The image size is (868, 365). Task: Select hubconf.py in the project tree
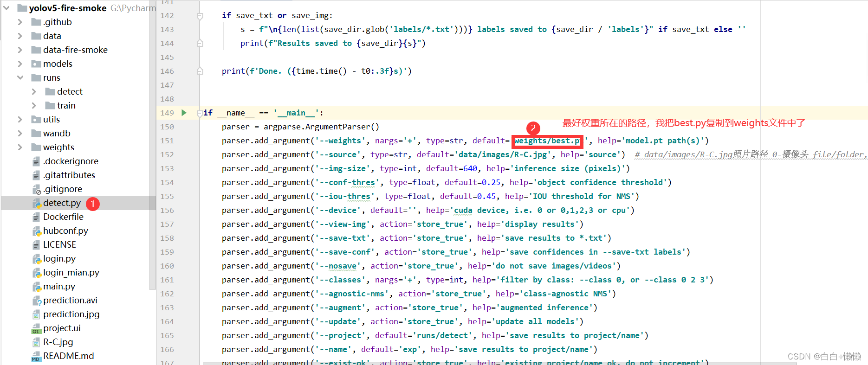tap(65, 231)
